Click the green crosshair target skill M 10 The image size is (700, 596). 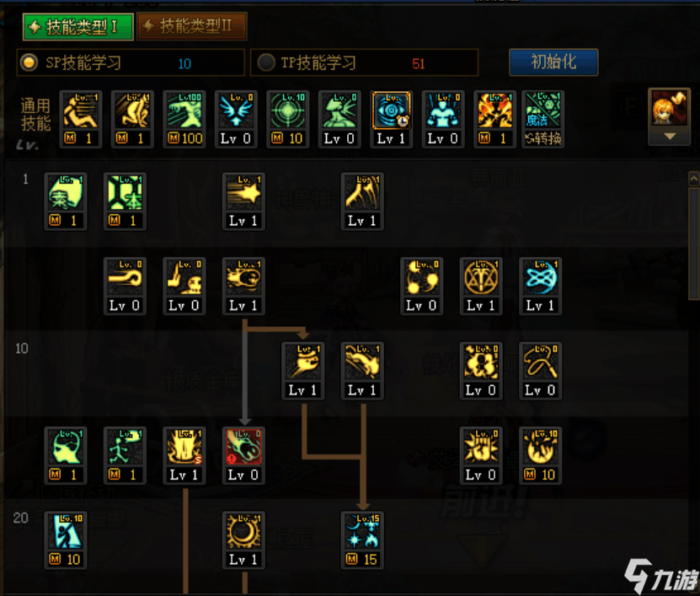point(287,119)
